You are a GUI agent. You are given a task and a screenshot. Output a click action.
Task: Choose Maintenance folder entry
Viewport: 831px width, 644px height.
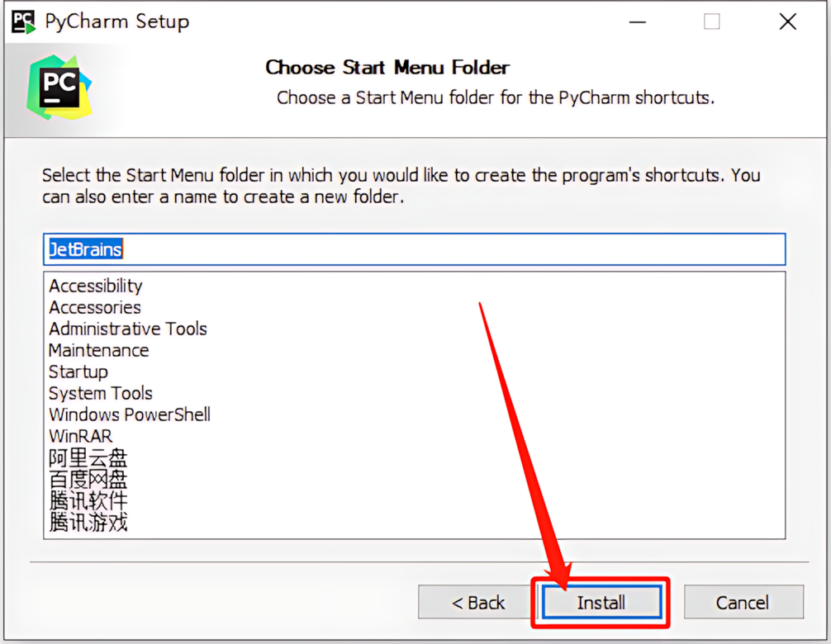click(98, 350)
